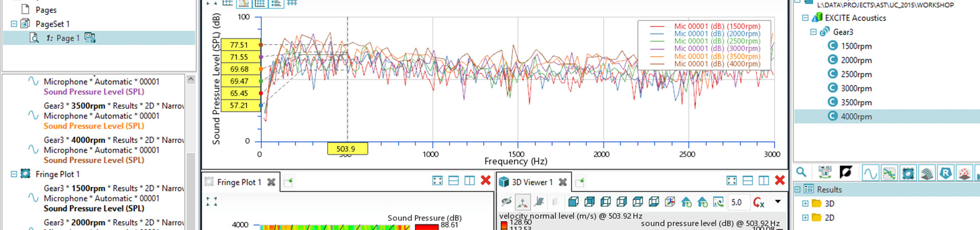This screenshot has width=980, height=230.
Task: Collapse the PageSet 1 tree node
Action: (x=14, y=24)
